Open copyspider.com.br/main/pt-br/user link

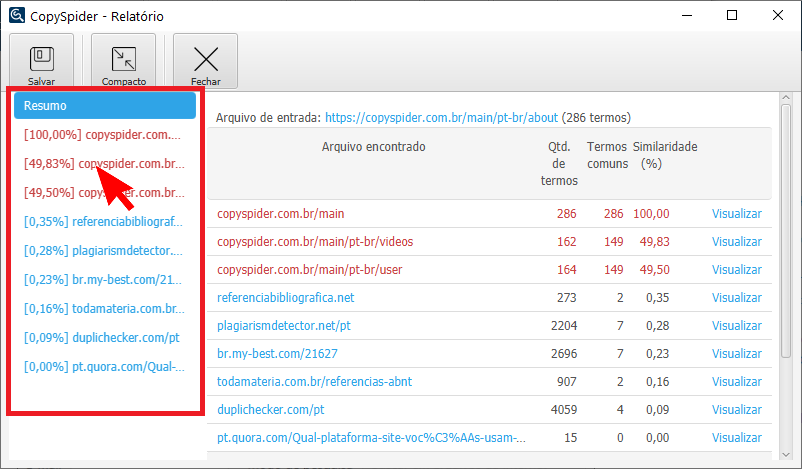click(x=309, y=270)
